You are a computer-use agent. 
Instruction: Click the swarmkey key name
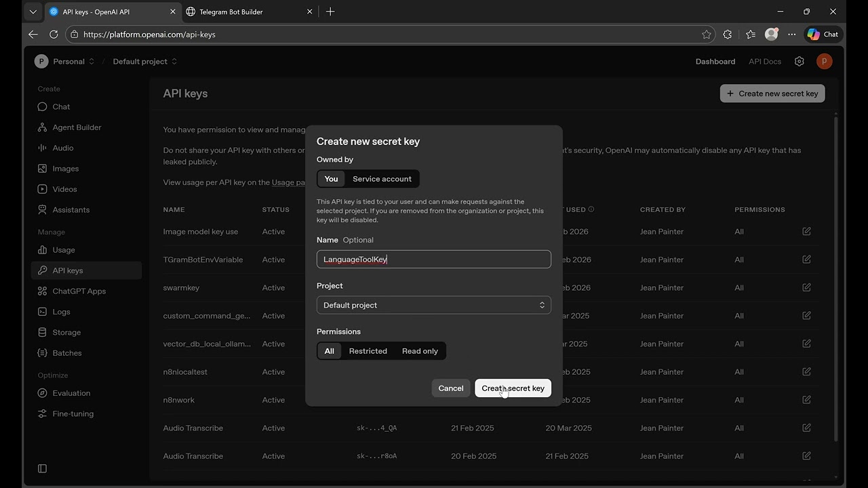click(x=181, y=287)
